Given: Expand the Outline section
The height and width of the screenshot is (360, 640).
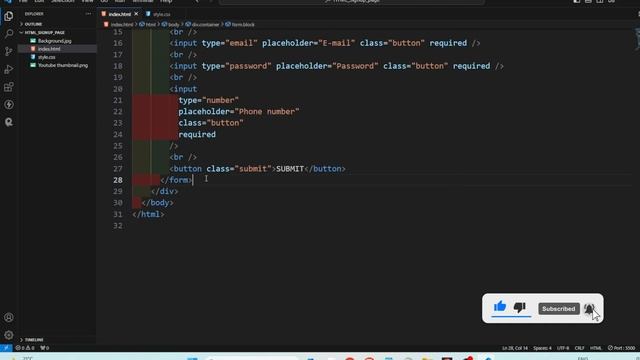Looking at the screenshot, I should coord(34,24).
